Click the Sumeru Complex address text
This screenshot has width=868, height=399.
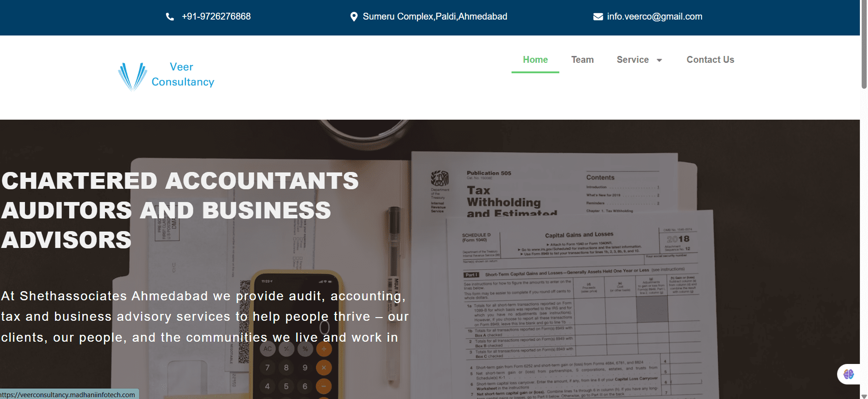[435, 16]
